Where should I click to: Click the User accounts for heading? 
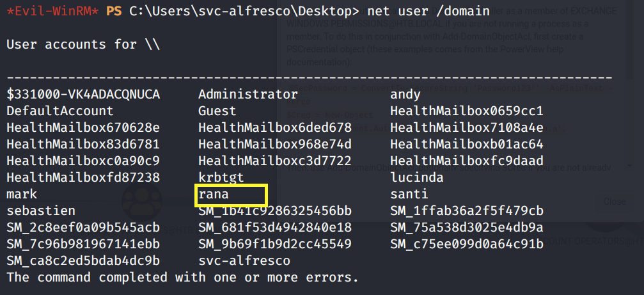click(x=82, y=45)
